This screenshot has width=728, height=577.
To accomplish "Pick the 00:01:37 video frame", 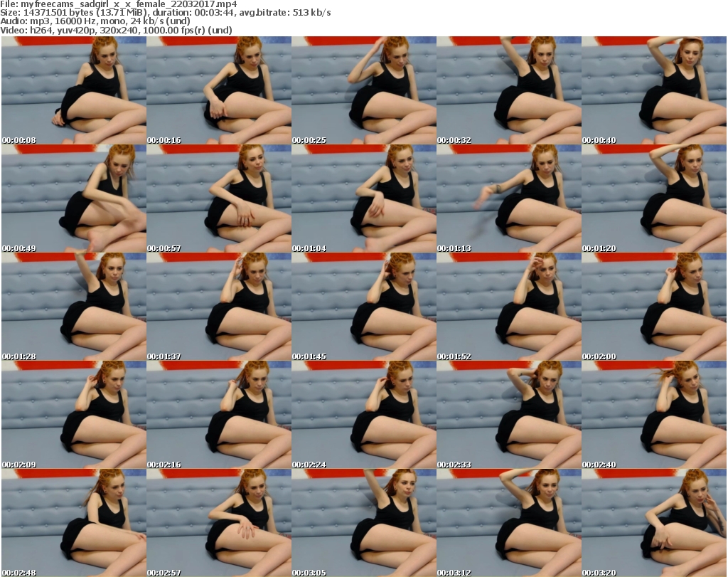I will [x=219, y=307].
